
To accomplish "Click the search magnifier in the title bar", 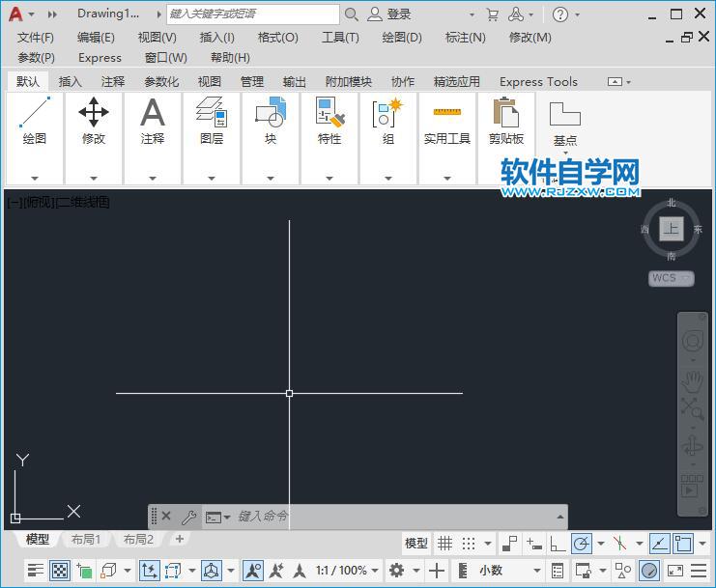I will 351,14.
